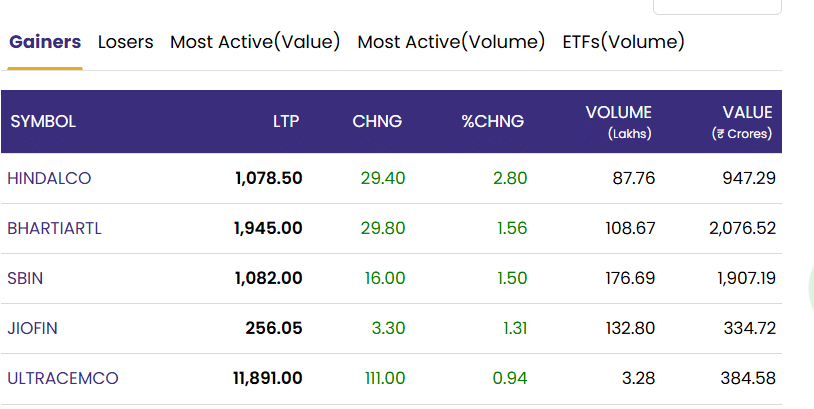Click the VALUE (₹ Crores) column header

742,122
